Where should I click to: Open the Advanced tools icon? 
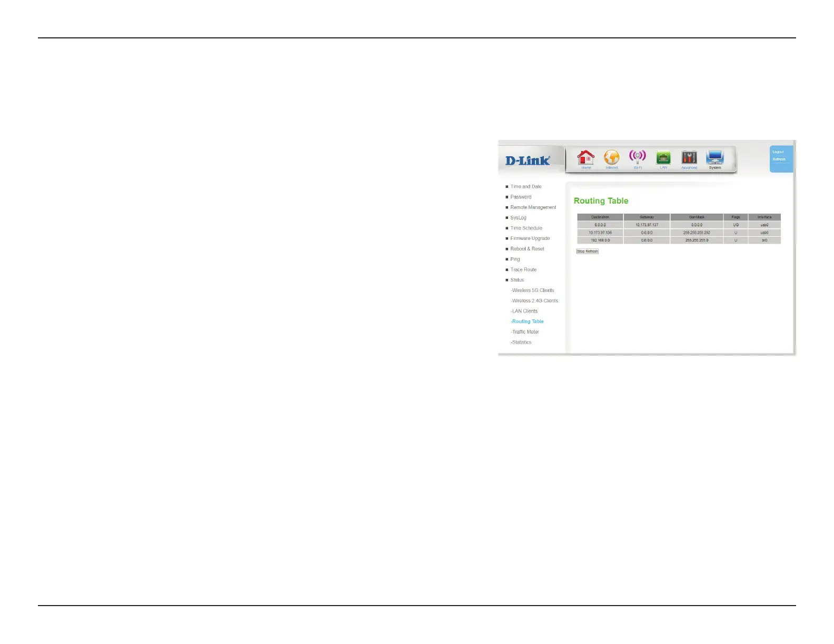(689, 159)
